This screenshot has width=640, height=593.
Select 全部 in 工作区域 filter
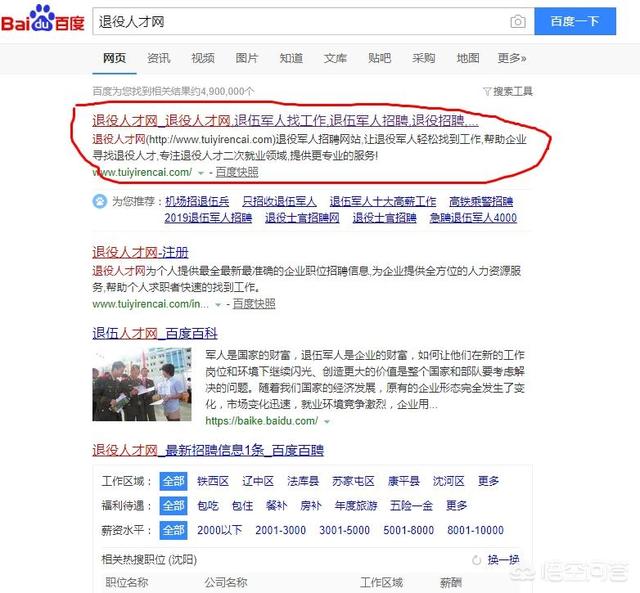click(173, 481)
